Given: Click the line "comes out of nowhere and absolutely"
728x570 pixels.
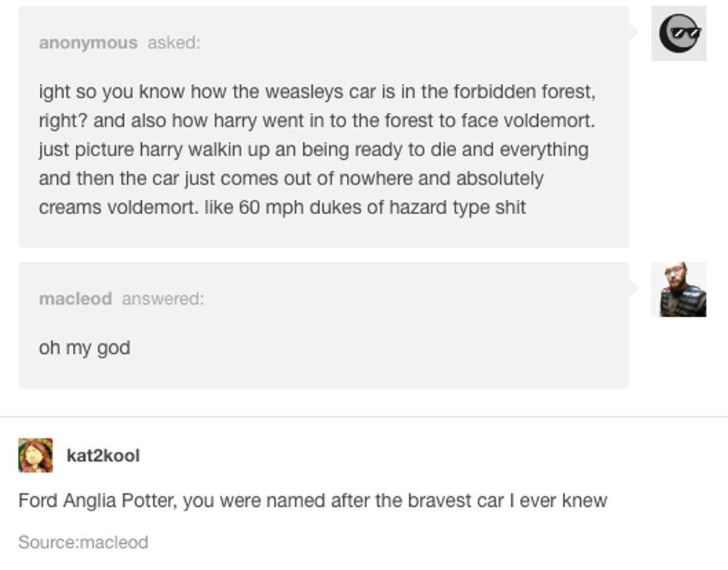Looking at the screenshot, I should pos(291,178).
